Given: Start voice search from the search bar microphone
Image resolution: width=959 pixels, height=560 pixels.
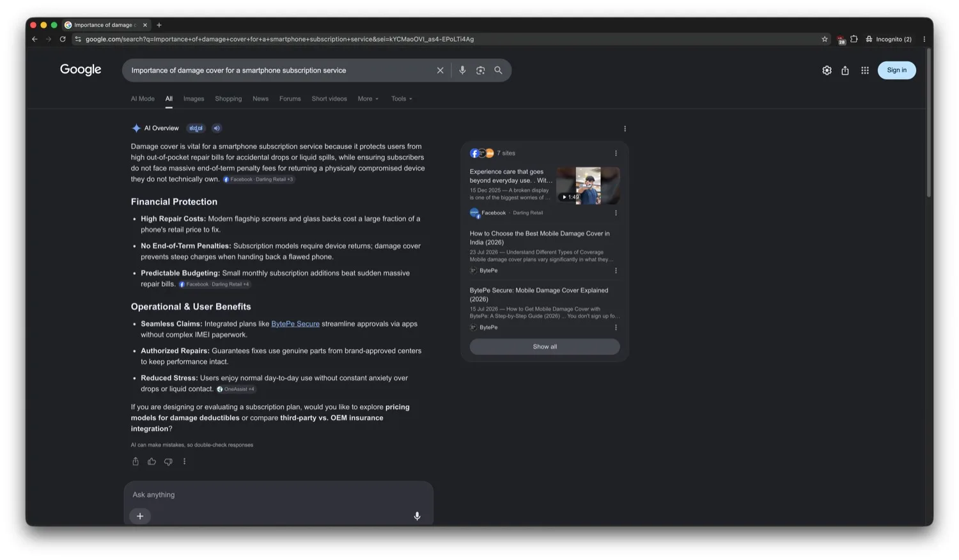Looking at the screenshot, I should click(x=462, y=70).
